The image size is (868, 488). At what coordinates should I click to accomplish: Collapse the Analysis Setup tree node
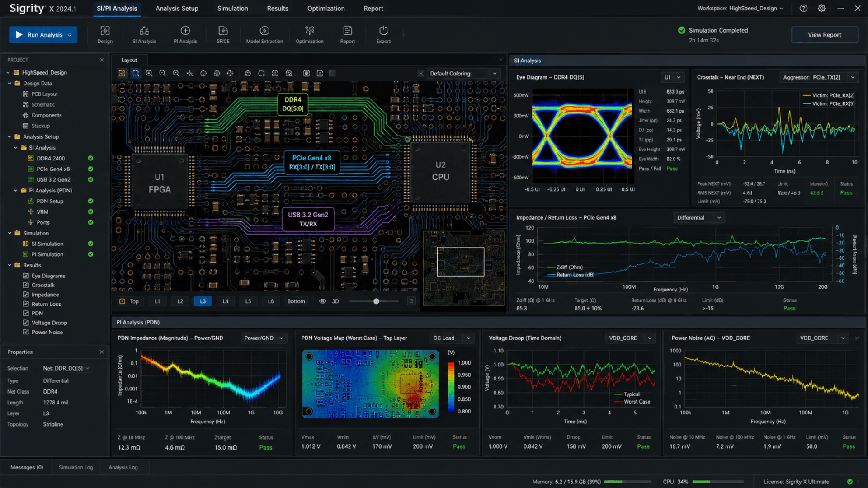click(x=9, y=137)
